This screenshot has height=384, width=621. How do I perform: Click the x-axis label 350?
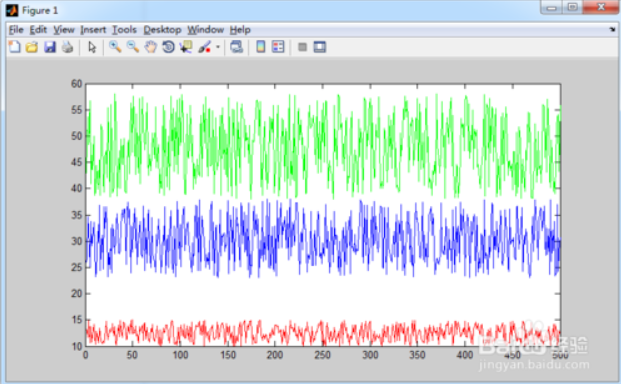[x=417, y=355]
